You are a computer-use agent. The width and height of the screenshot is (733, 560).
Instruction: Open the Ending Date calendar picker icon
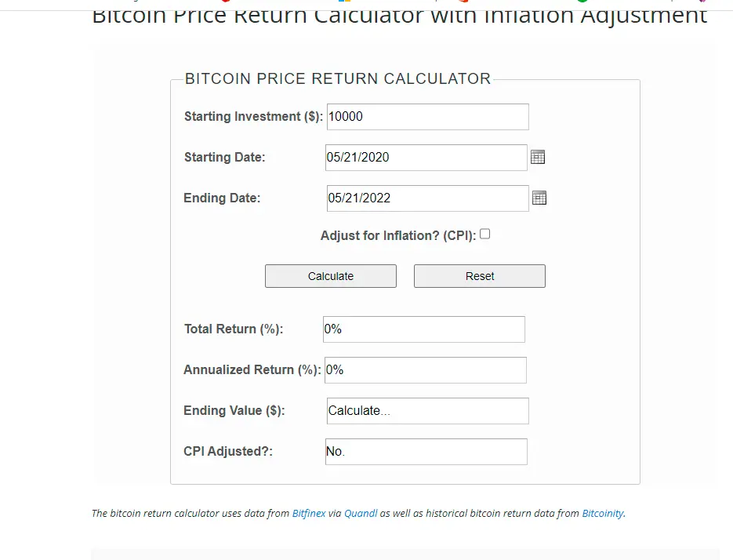click(539, 198)
